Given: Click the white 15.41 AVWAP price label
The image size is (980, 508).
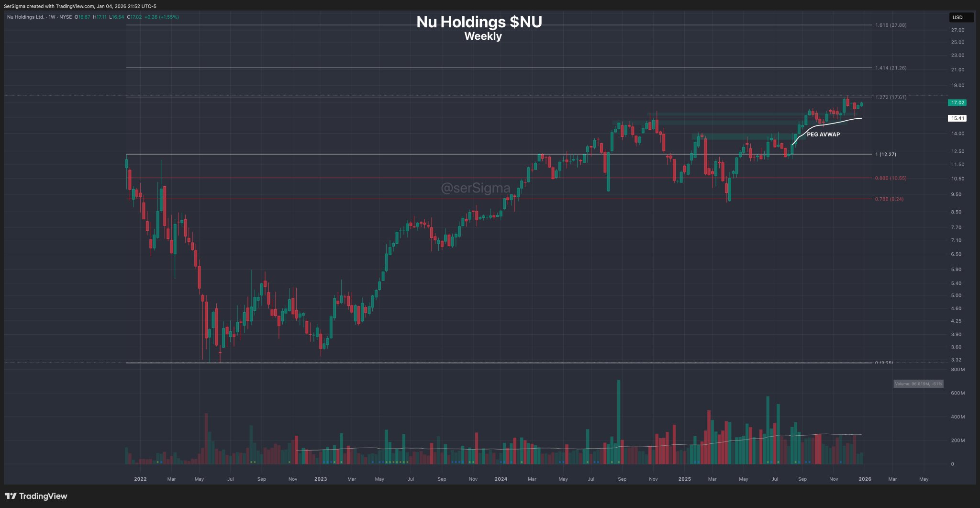Looking at the screenshot, I should coord(958,118).
